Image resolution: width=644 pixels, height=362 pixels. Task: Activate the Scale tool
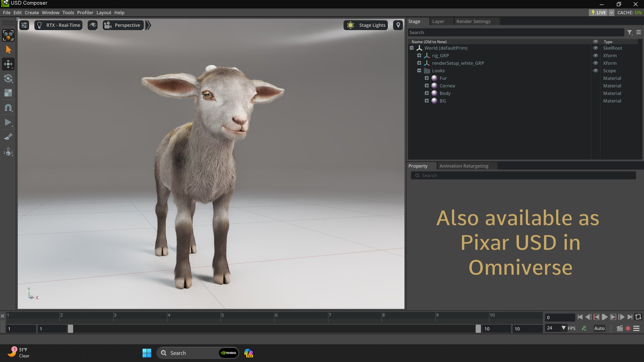[8, 93]
